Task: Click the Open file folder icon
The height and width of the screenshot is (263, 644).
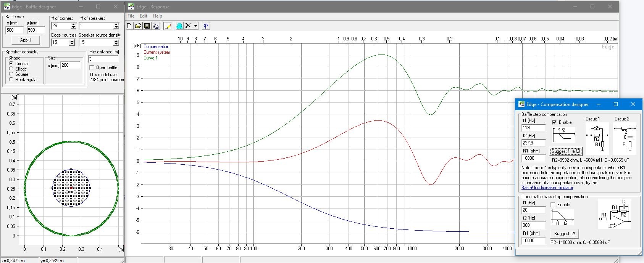Action: pos(138,26)
